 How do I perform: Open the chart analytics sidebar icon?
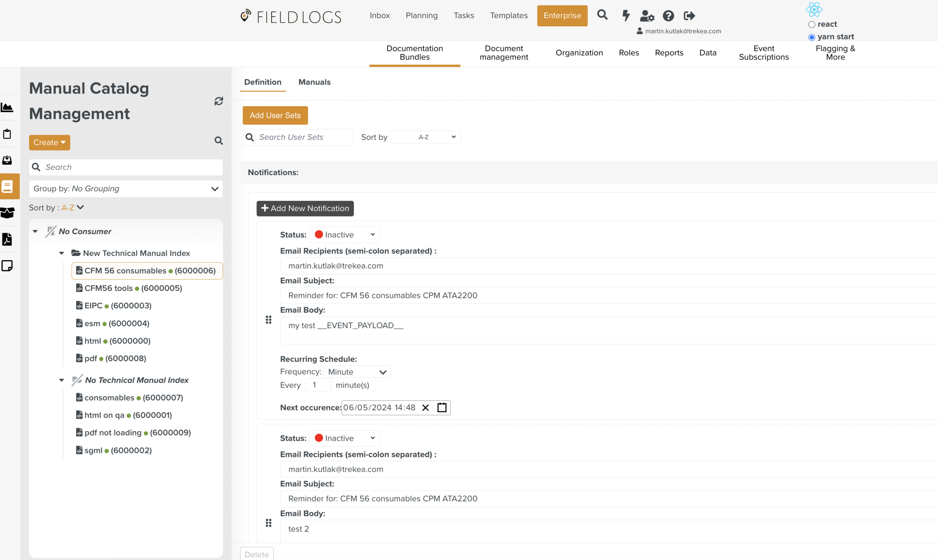pyautogui.click(x=7, y=108)
